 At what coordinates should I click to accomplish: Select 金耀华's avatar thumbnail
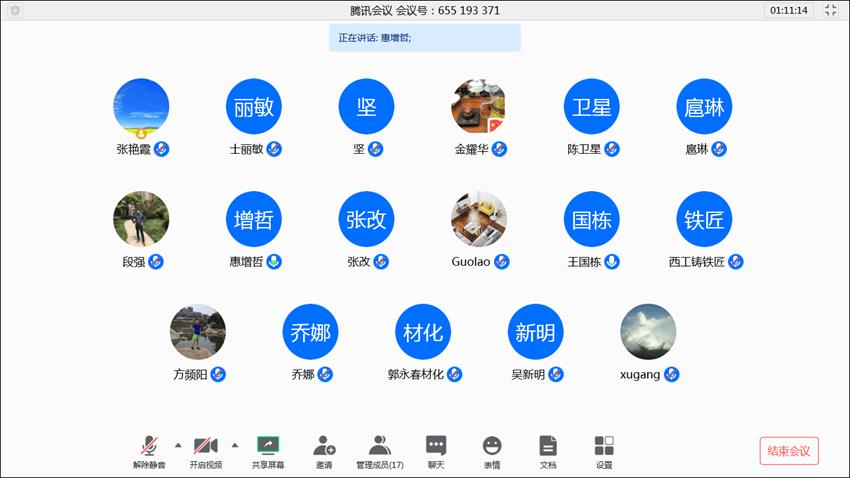[x=479, y=106]
